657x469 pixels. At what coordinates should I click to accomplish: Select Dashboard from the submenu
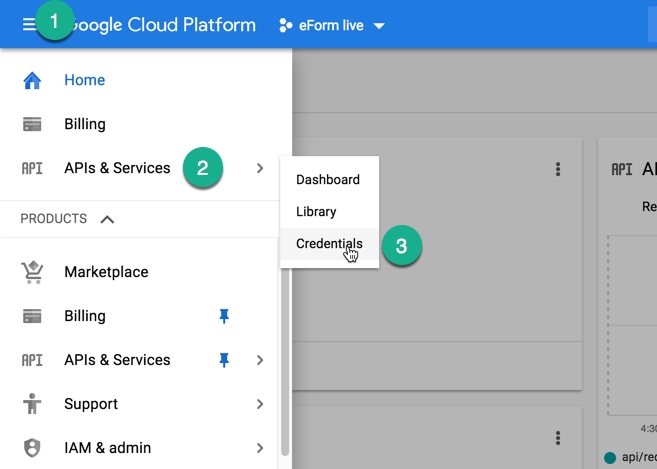[329, 180]
